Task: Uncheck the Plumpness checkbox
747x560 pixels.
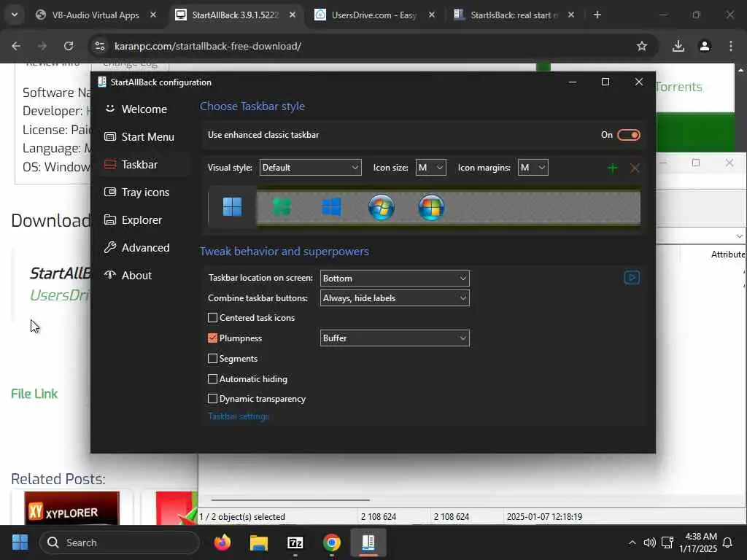Action: pyautogui.click(x=212, y=338)
